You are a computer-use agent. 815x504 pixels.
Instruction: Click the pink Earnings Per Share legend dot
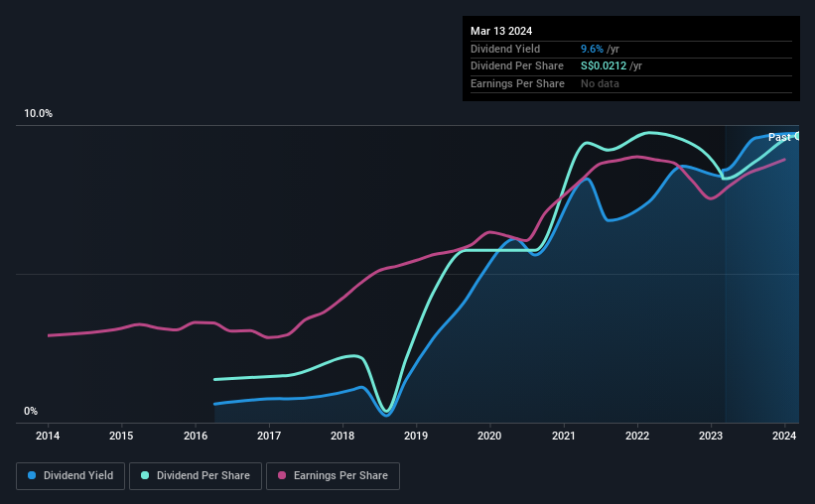coord(282,475)
